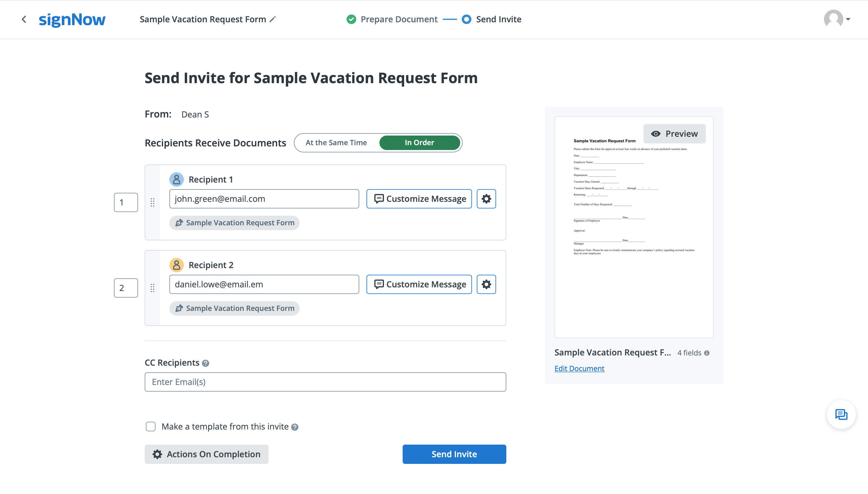This screenshot has height=494, width=868.
Task: Open the account avatar dropdown
Action: [x=838, y=19]
